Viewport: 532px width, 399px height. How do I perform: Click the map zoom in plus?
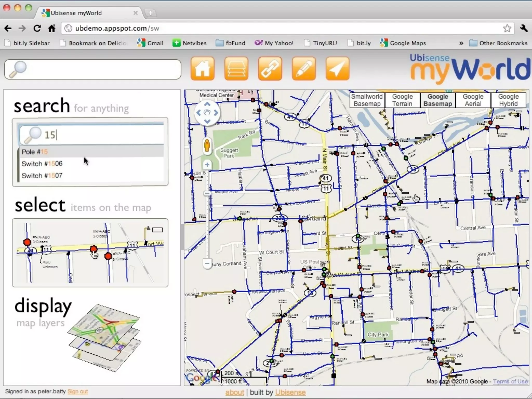[207, 165]
